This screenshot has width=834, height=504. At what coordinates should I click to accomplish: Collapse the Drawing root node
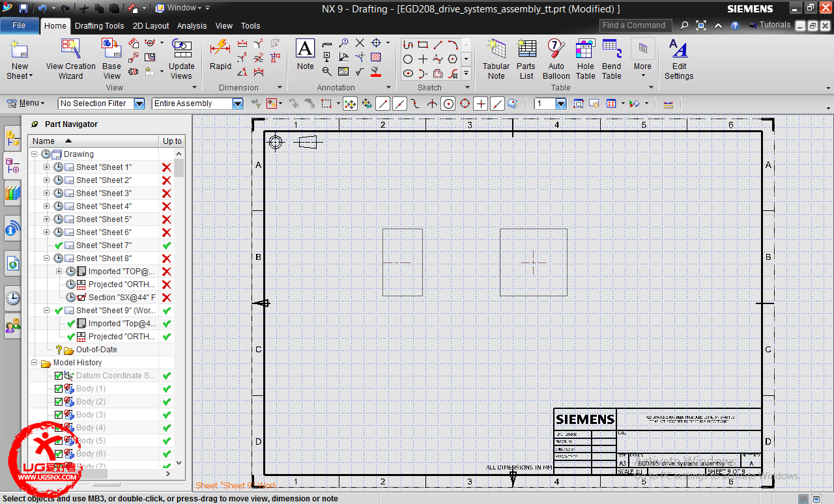35,154
